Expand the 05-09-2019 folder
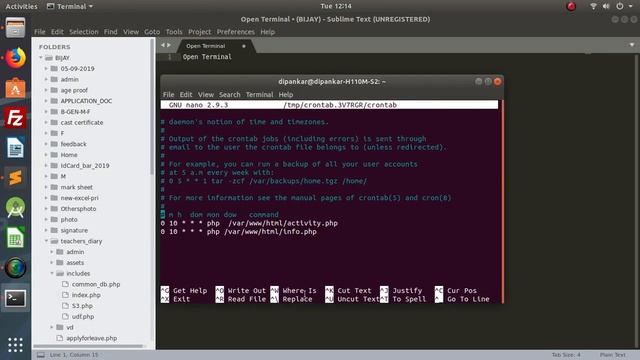Screen dimensions: 640x360 (46, 69)
